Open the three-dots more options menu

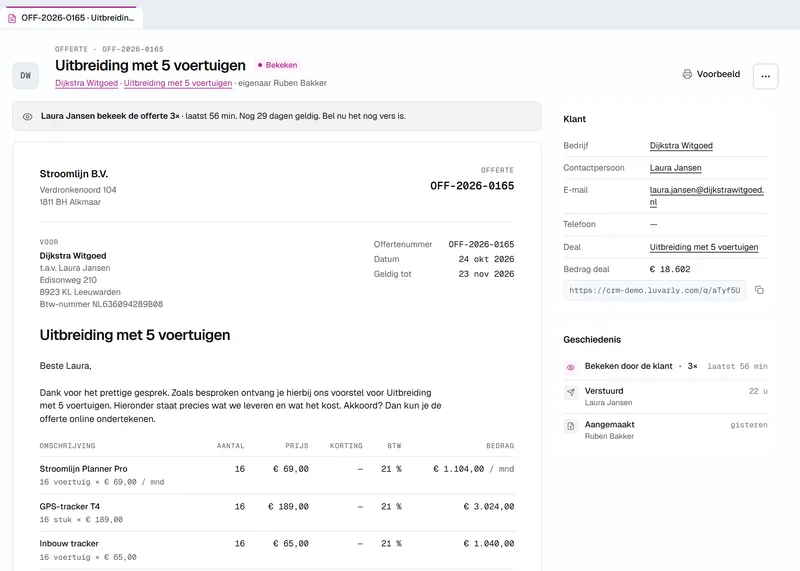pos(765,76)
